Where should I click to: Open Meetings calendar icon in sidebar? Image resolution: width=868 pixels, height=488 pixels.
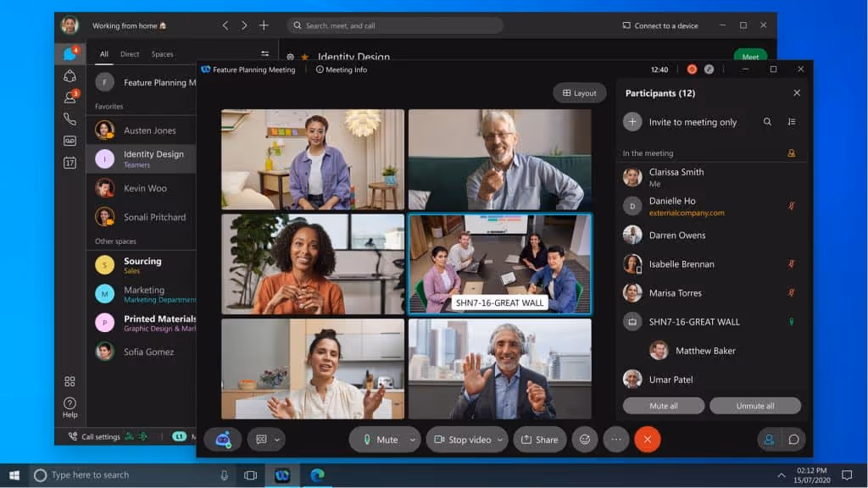tap(70, 163)
